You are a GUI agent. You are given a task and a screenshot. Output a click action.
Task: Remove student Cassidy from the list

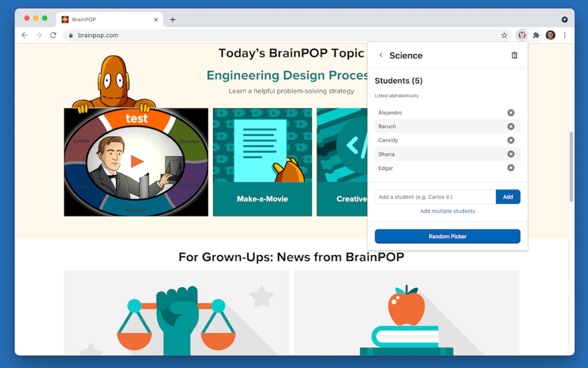[511, 140]
